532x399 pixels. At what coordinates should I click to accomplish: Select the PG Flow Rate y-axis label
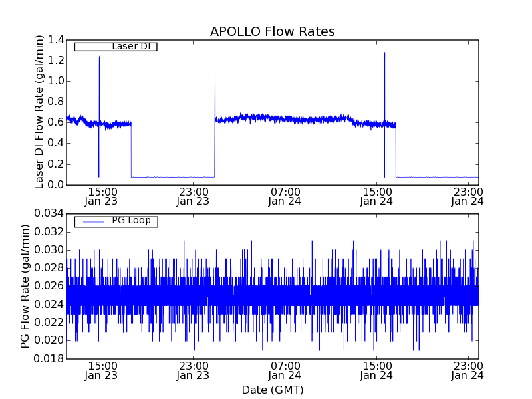pos(25,286)
